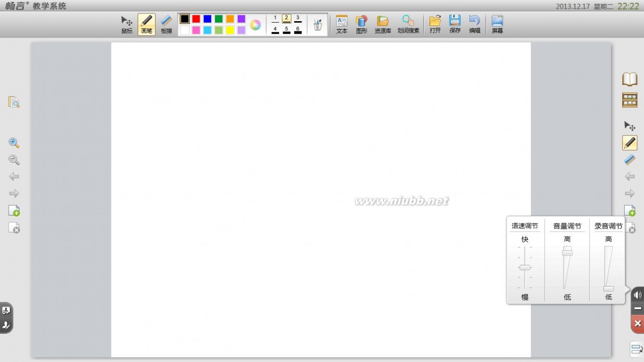Click the minus minimize button on right dock

point(638,309)
